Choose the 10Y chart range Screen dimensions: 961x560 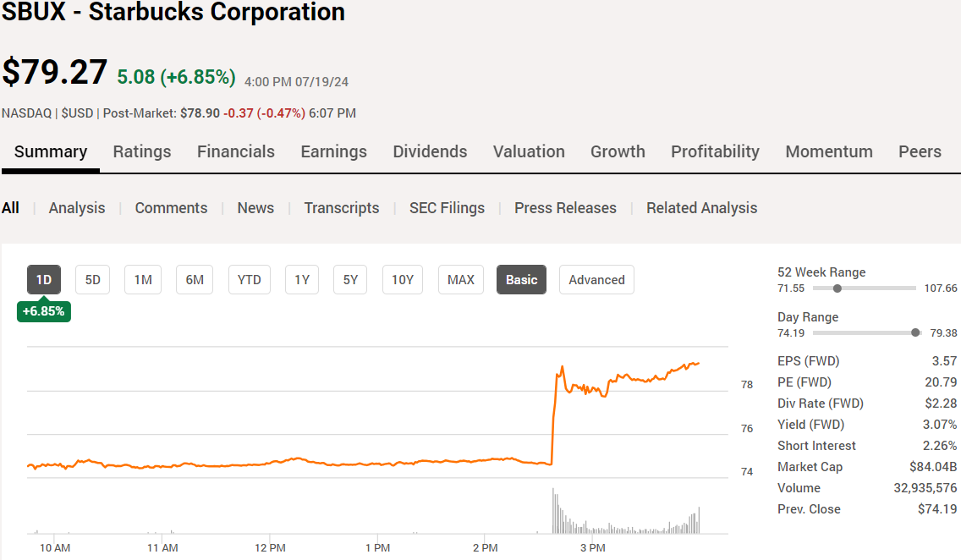point(402,279)
